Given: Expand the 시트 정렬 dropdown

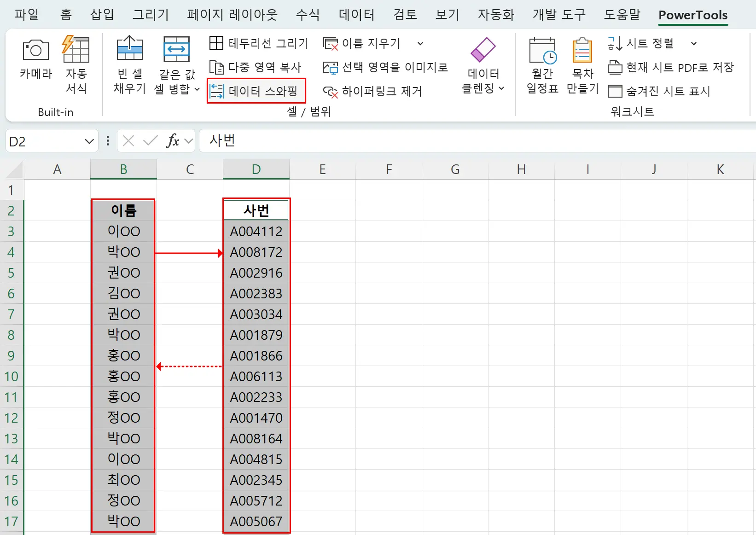Looking at the screenshot, I should pyautogui.click(x=694, y=43).
